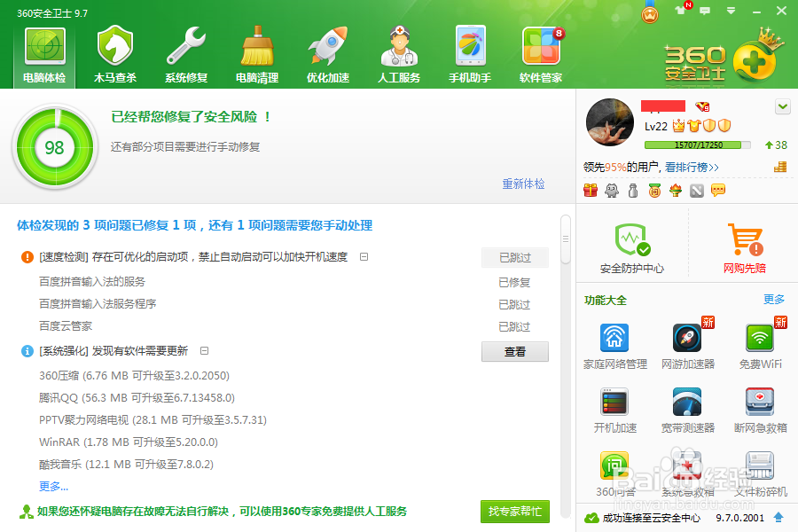The image size is (798, 532).
Task: Click the orange warning icon for 速度检测
Action: tap(27, 257)
